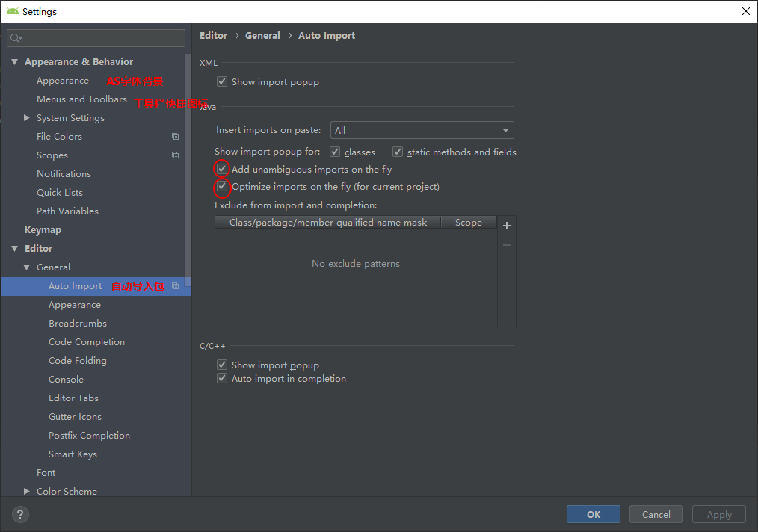Viewport: 758px width, 532px height.
Task: Expand the Color Scheme node
Action: click(x=27, y=491)
